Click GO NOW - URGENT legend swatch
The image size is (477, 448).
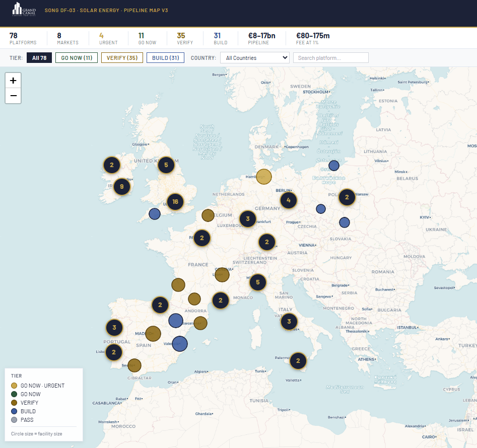click(14, 386)
